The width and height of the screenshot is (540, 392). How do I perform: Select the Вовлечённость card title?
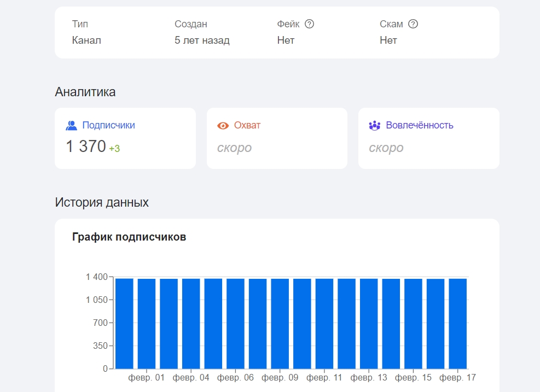420,125
